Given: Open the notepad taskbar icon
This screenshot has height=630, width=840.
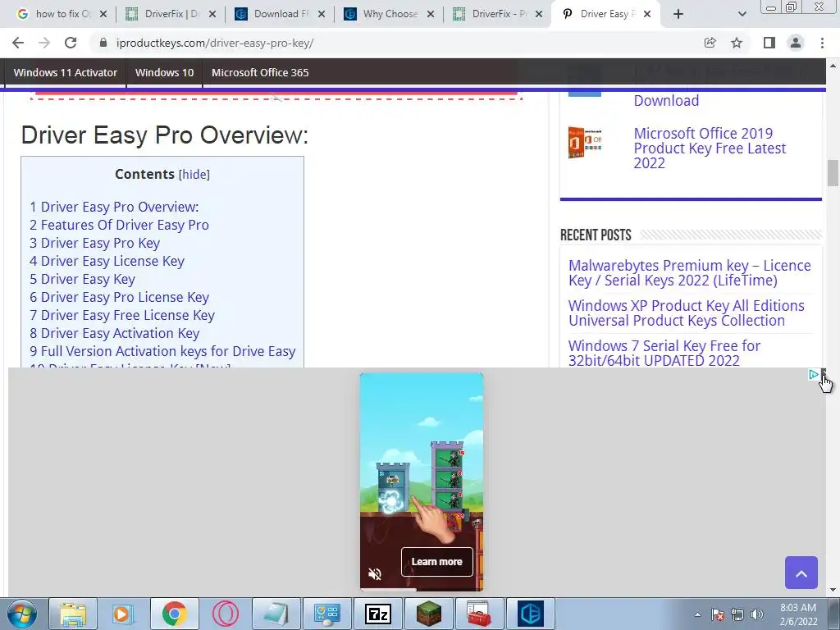Looking at the screenshot, I should 276,614.
